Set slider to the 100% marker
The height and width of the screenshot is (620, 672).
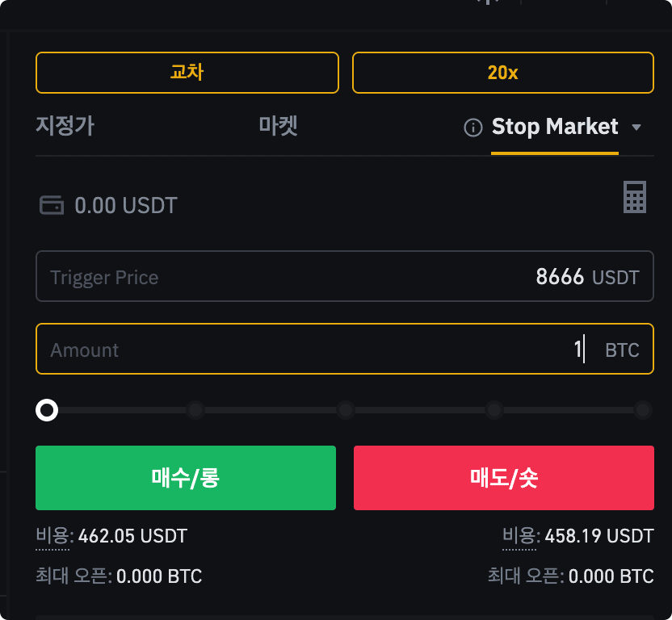643,410
